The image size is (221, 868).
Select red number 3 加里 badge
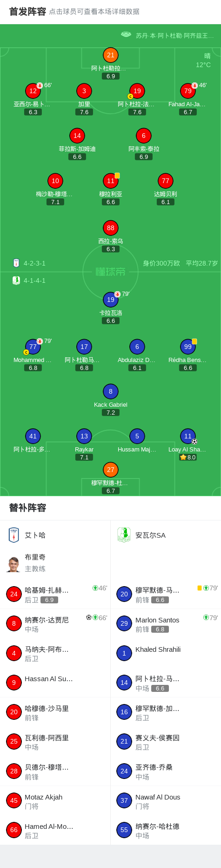[x=84, y=91]
